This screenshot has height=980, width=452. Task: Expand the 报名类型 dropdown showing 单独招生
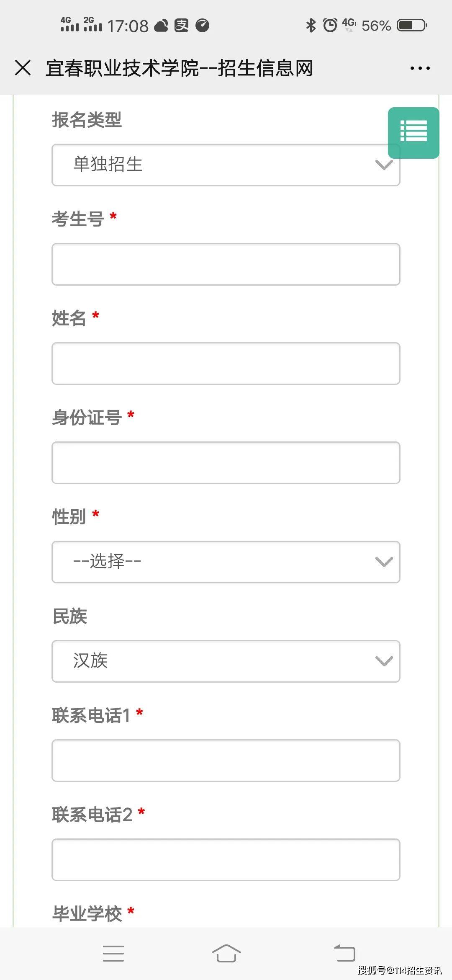coord(226,165)
